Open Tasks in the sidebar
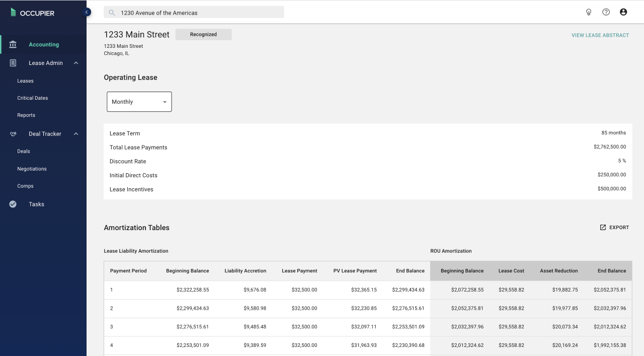Image resolution: width=644 pixels, height=356 pixels. click(36, 204)
